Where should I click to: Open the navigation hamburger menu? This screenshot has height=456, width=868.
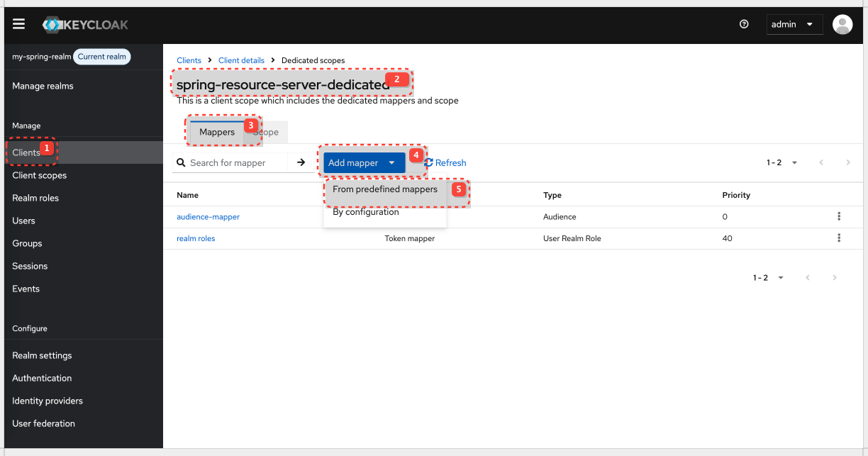(x=18, y=23)
